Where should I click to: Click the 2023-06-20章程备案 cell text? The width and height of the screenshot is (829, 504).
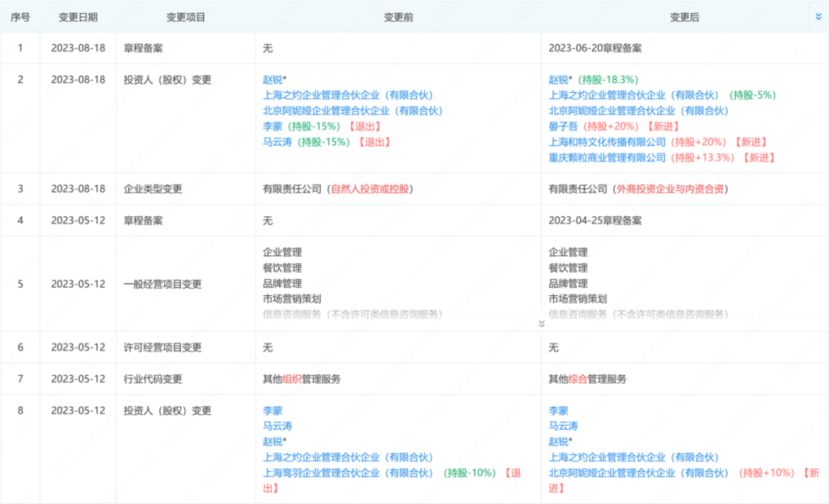pos(595,48)
